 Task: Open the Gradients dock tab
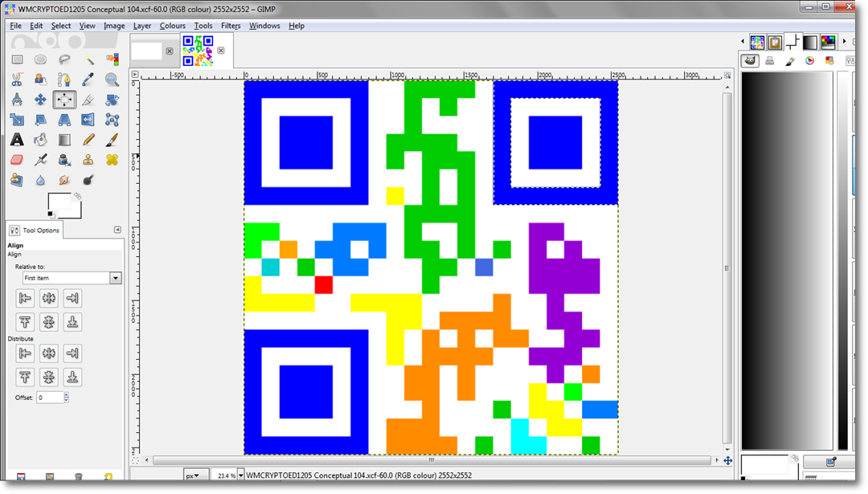pos(810,42)
